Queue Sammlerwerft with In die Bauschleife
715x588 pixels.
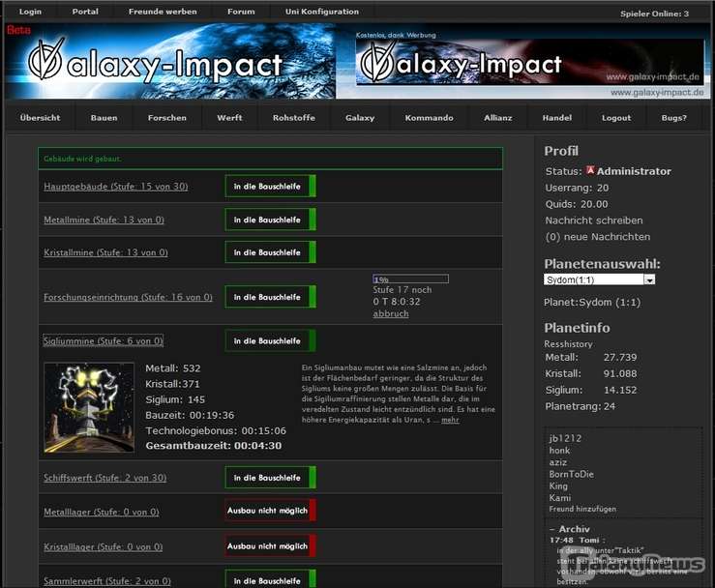[270, 579]
